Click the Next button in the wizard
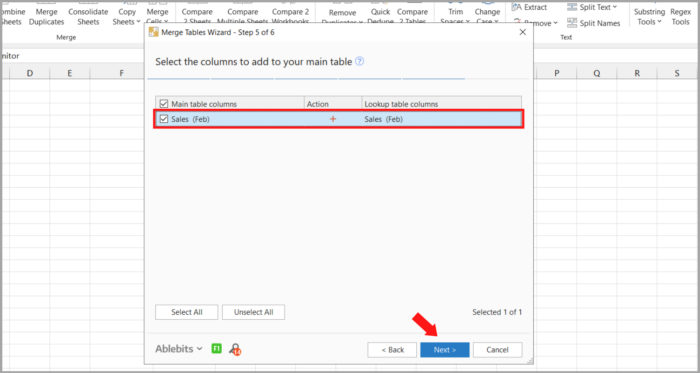The height and width of the screenshot is (373, 700). [x=445, y=350]
